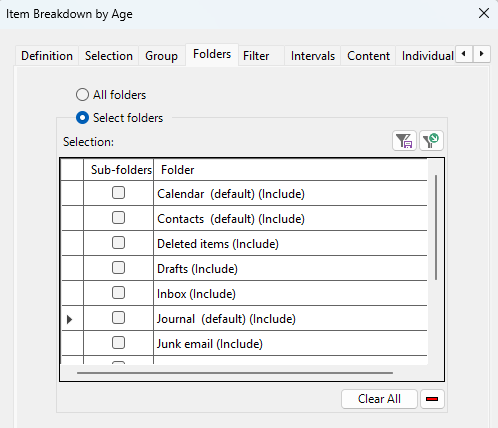Viewport: 498px width, 428px height.
Task: Click the Clear All button
Action: [x=379, y=399]
